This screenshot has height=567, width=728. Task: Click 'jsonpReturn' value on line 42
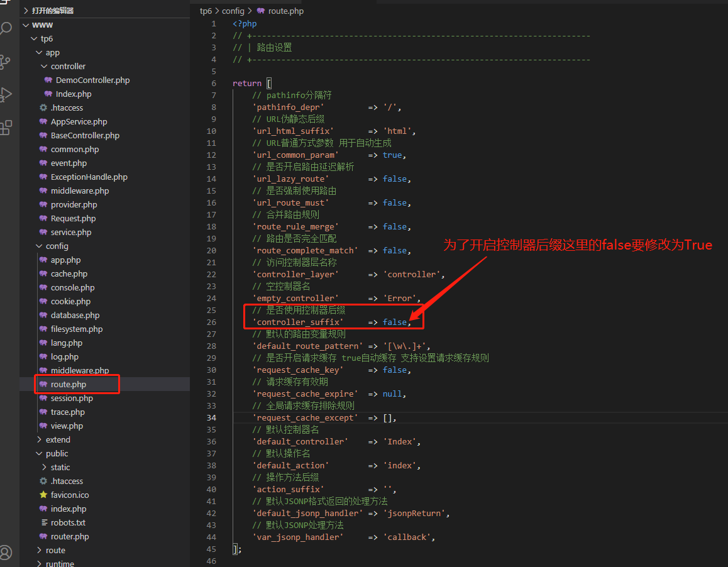(x=414, y=513)
